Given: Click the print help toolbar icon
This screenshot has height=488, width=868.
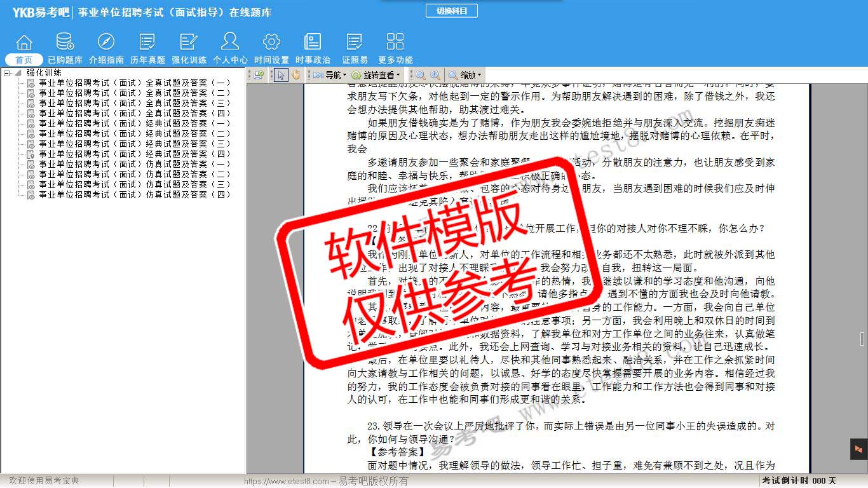Looking at the screenshot, I should [x=259, y=75].
